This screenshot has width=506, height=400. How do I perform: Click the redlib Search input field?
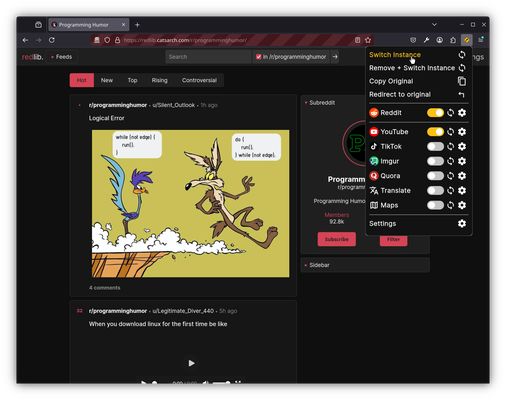point(208,57)
